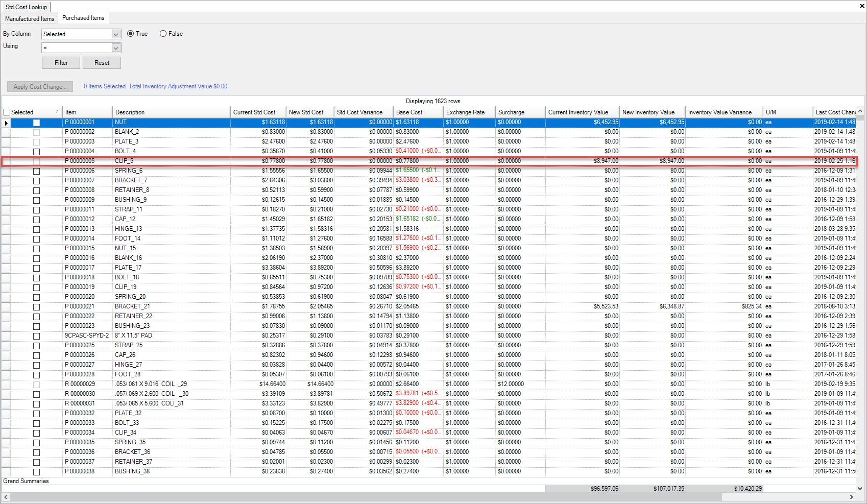Close the Std Cost Lookup window
This screenshot has width=867, height=504.
coord(862,6)
